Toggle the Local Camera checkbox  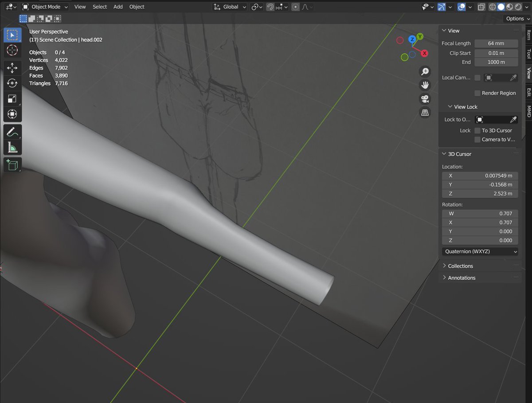pos(477,78)
